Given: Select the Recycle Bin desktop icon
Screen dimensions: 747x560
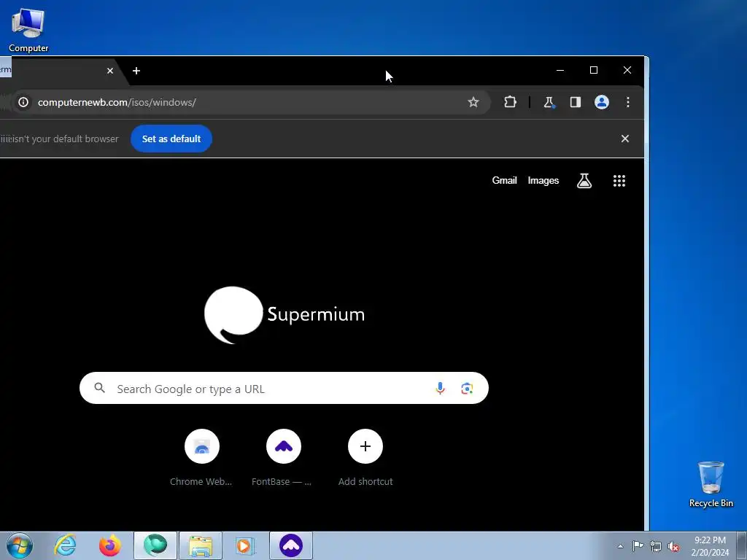Looking at the screenshot, I should (711, 484).
